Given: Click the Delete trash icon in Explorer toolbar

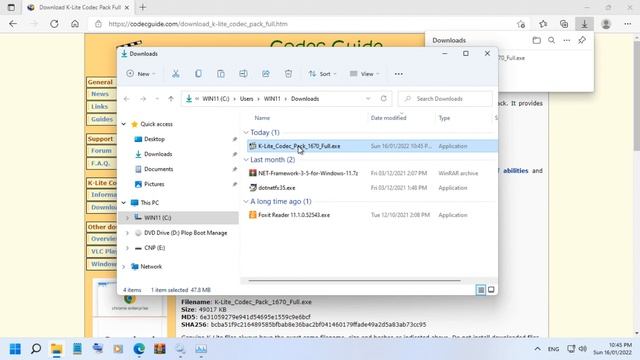Looking at the screenshot, I should coord(288,74).
